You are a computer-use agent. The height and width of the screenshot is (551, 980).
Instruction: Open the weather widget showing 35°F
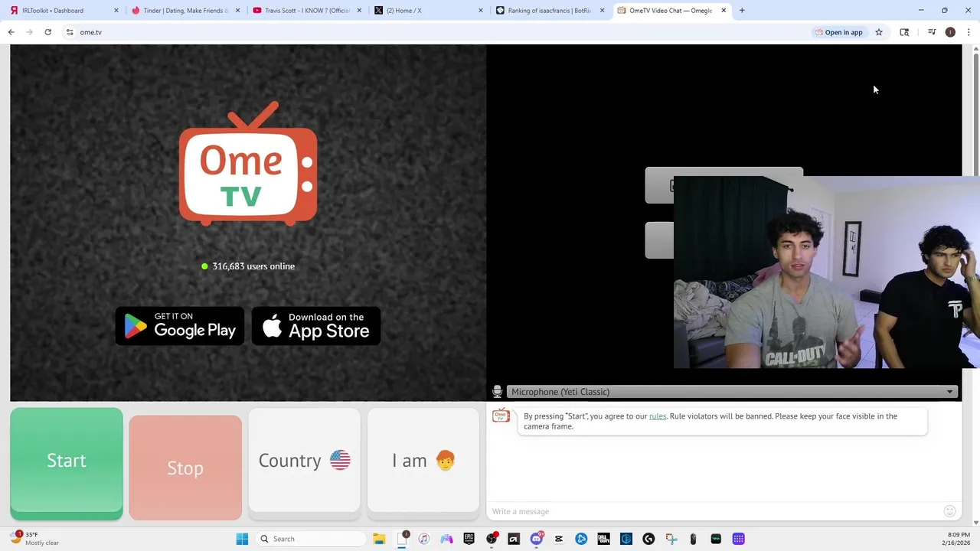pyautogui.click(x=35, y=539)
